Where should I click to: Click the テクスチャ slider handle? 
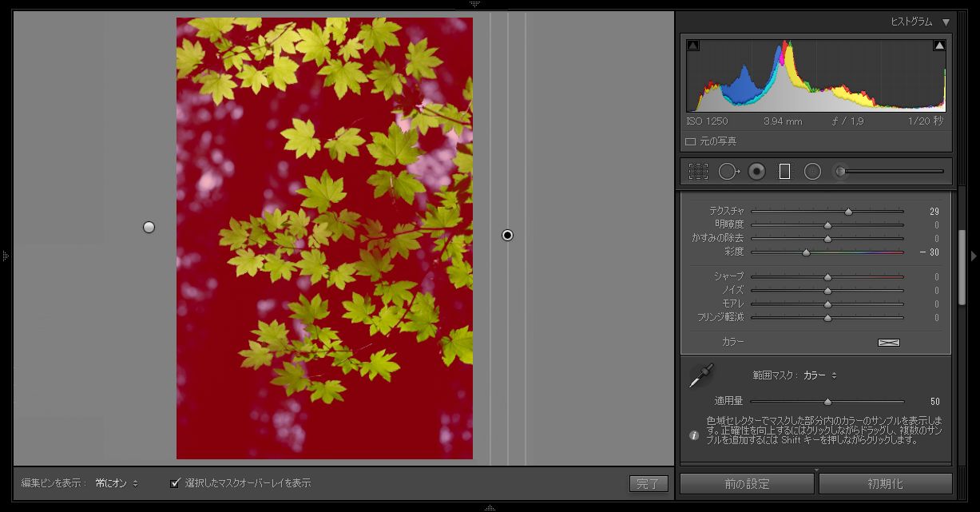point(848,212)
